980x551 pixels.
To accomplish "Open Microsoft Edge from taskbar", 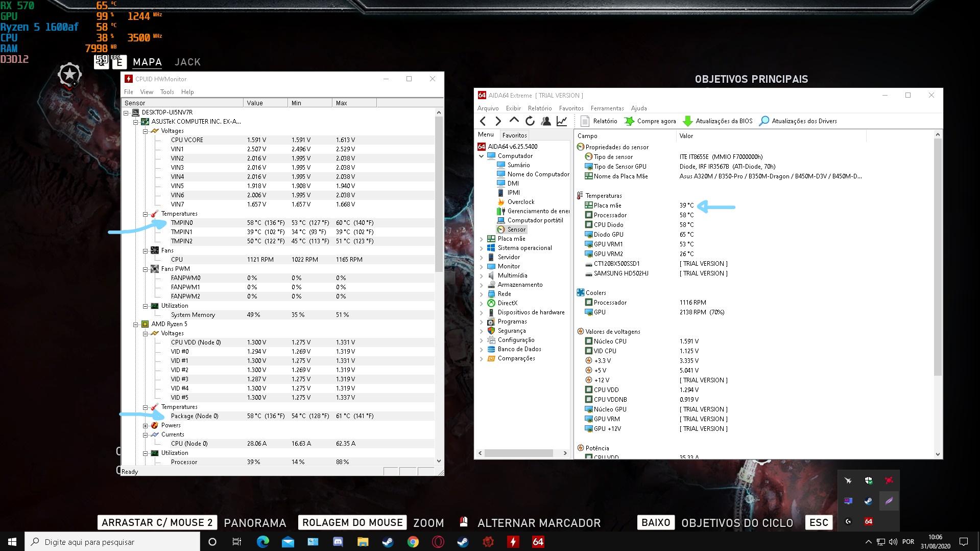I will pyautogui.click(x=262, y=542).
